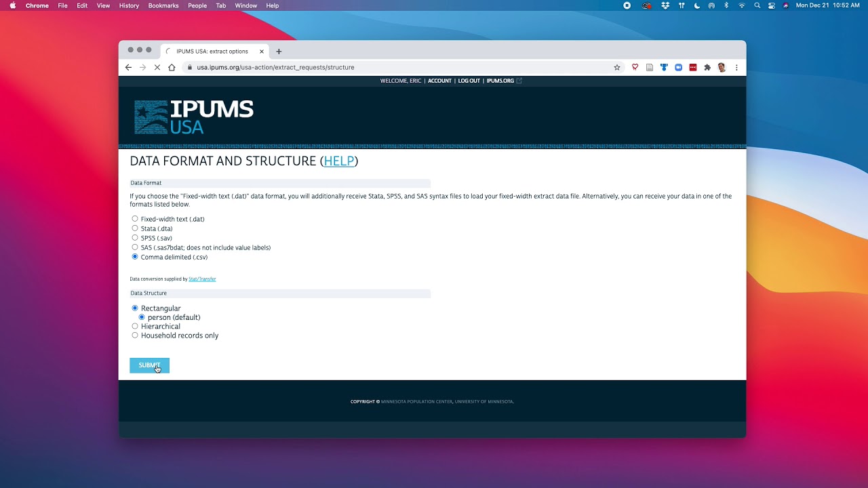Open the Edit menu
868x488 pixels.
82,5
